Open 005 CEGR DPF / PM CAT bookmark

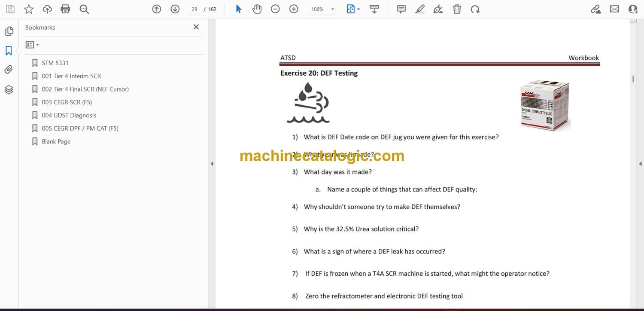(x=80, y=128)
